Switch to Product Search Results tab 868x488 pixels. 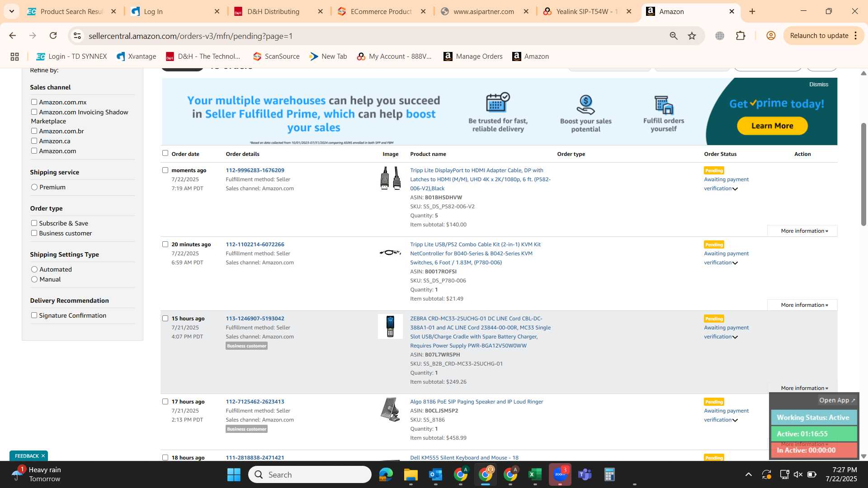pos(71,11)
